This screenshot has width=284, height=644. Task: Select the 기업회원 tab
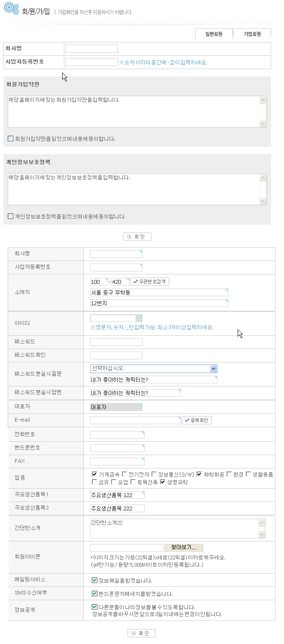coord(252,34)
